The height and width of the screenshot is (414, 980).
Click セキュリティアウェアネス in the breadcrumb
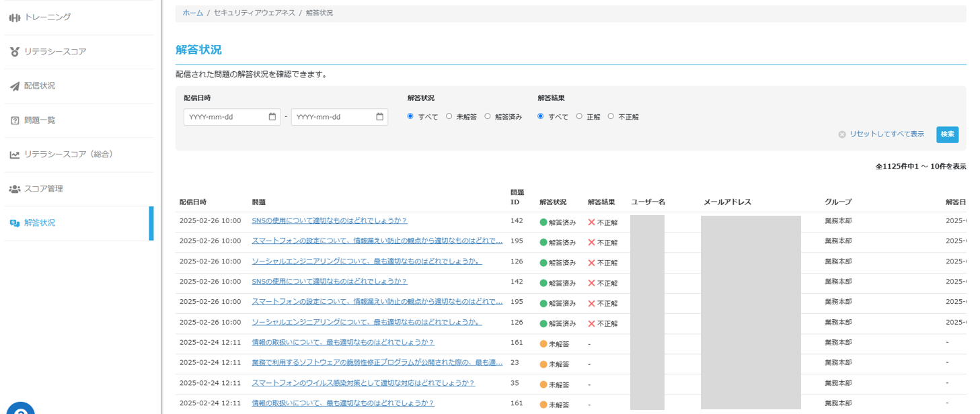254,13
